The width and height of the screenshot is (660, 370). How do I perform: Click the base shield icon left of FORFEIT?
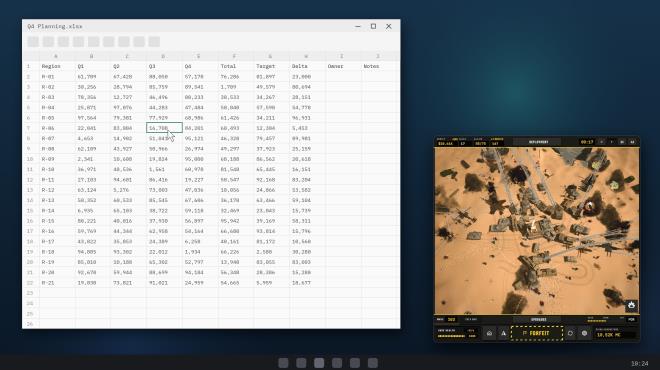[x=489, y=333]
